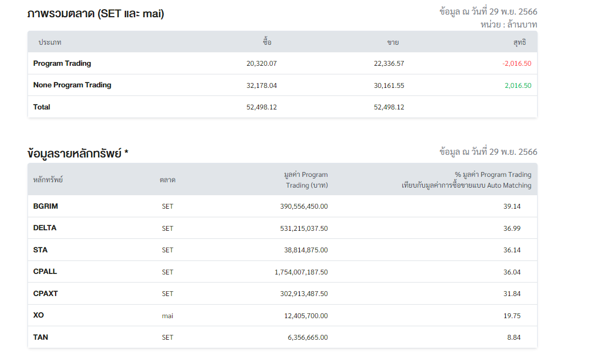
Task: Select the STA security symbol
Action: tap(40, 250)
